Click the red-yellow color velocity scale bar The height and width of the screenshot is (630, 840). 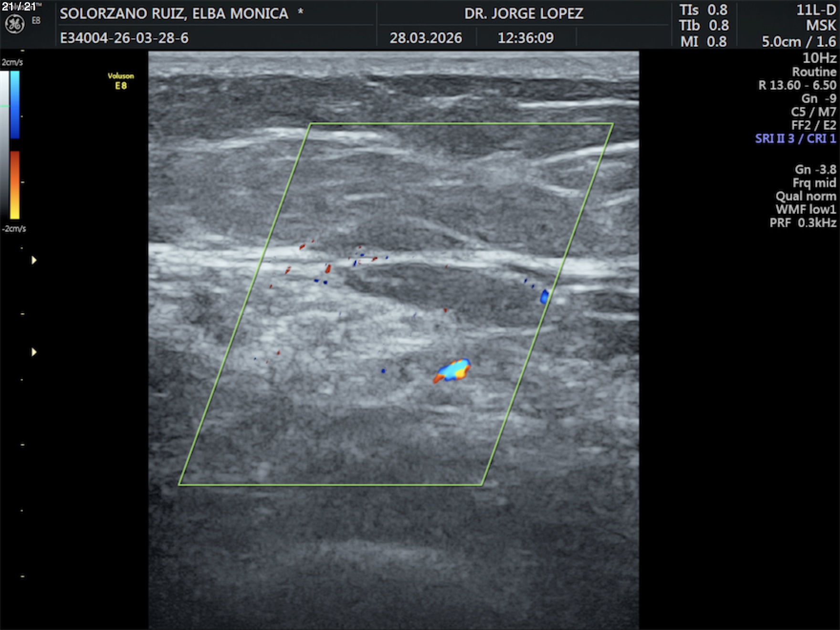coord(15,185)
